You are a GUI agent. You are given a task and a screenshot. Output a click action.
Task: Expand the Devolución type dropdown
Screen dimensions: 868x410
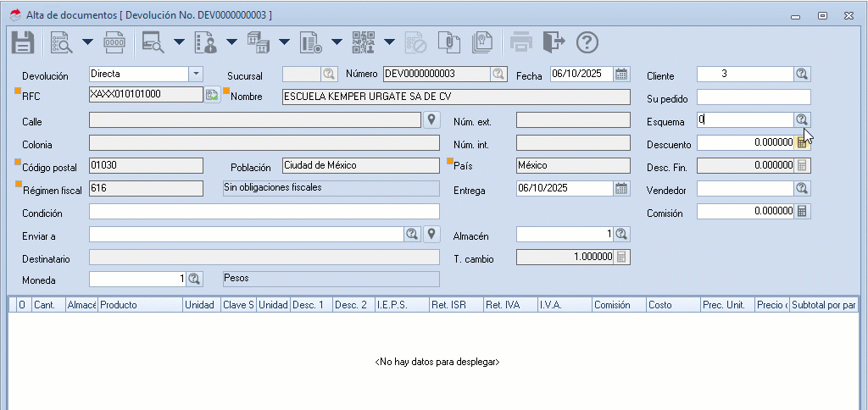coord(196,74)
